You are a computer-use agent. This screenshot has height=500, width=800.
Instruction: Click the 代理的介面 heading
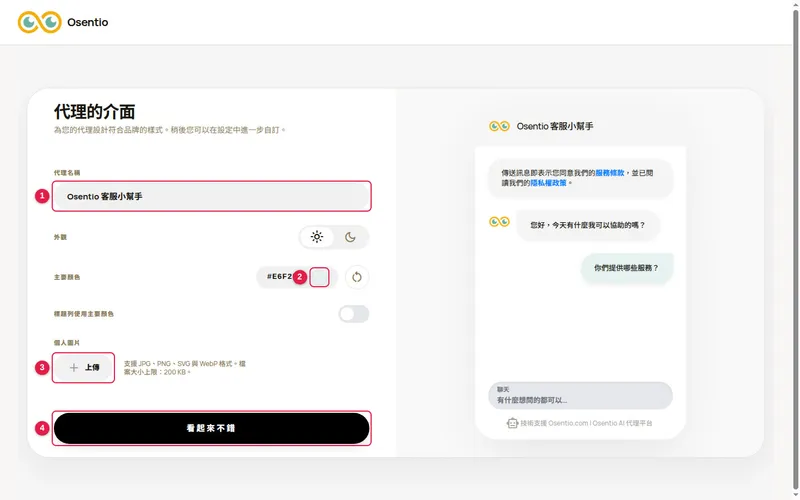pos(94,112)
